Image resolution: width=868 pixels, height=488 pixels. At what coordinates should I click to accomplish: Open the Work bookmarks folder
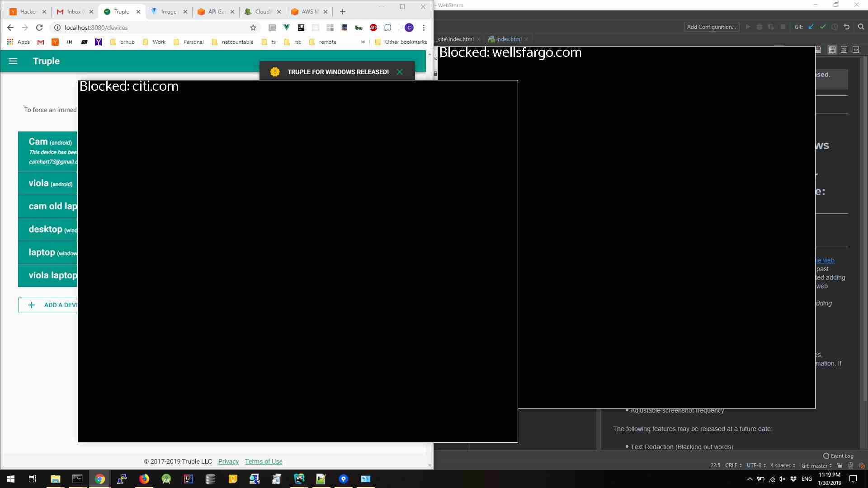(154, 42)
